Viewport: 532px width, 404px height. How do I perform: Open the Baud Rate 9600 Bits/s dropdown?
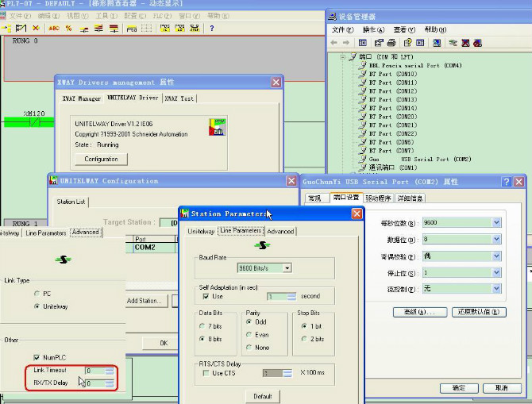pos(287,268)
